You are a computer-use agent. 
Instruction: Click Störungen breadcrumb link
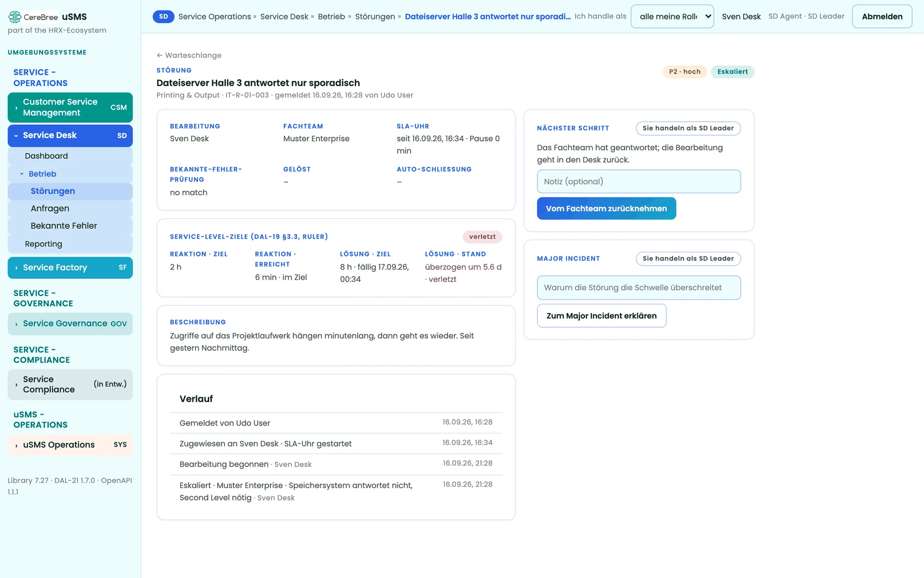point(375,16)
